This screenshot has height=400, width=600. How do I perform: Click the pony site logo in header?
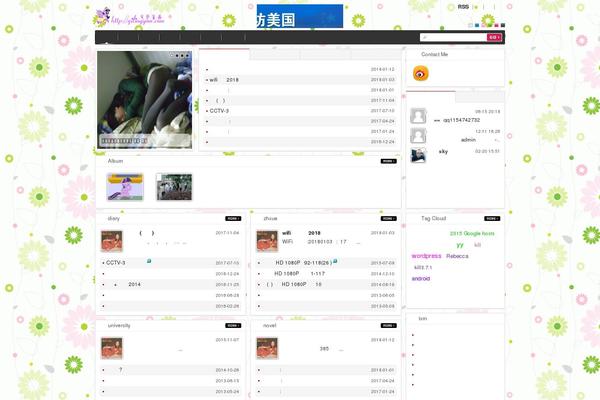[x=129, y=17]
